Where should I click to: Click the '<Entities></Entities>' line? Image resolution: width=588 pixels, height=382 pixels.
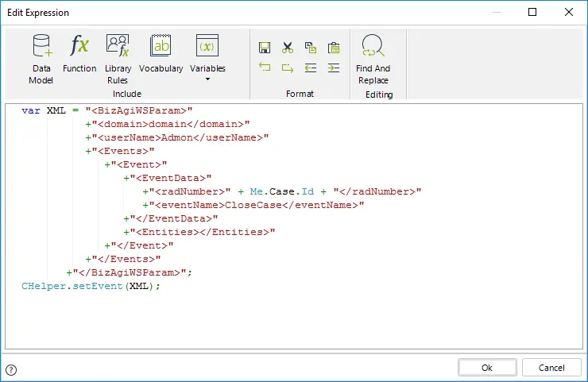pos(199,232)
